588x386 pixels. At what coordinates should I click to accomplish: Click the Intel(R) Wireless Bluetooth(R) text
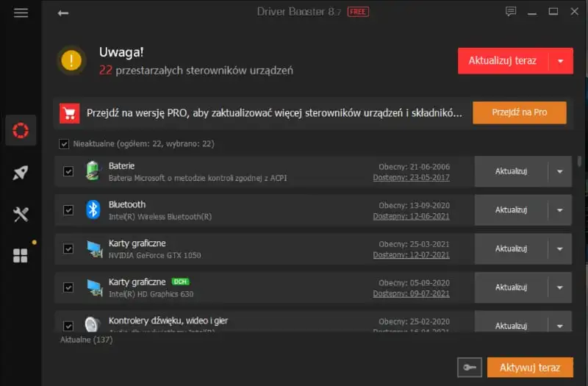tap(160, 216)
